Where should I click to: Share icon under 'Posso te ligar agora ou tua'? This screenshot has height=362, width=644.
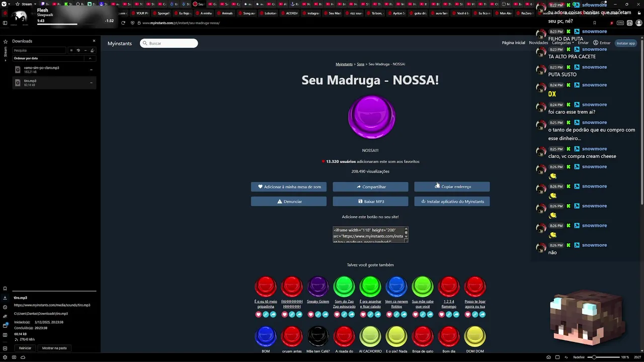pyautogui.click(x=482, y=315)
